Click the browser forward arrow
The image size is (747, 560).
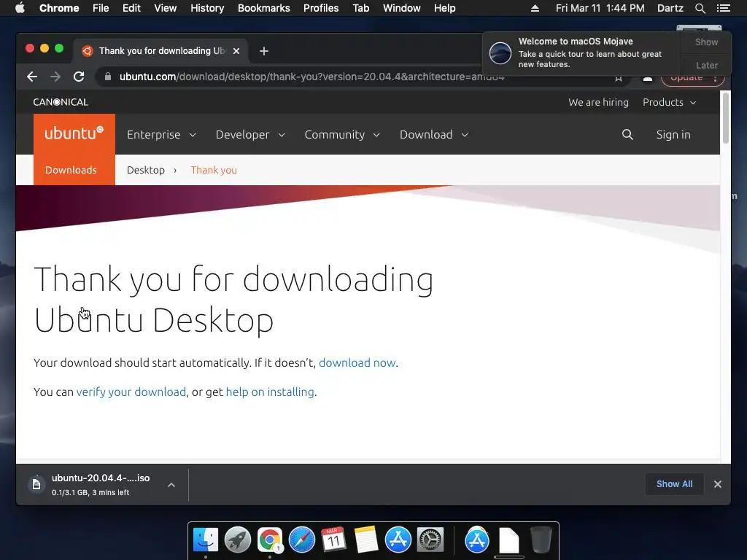tap(55, 77)
